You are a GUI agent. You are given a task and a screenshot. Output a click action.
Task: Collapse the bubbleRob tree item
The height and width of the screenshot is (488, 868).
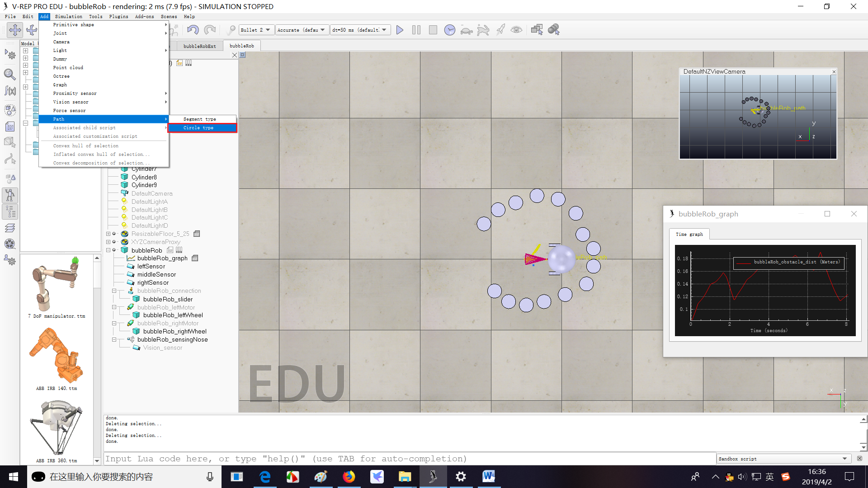[x=108, y=250]
